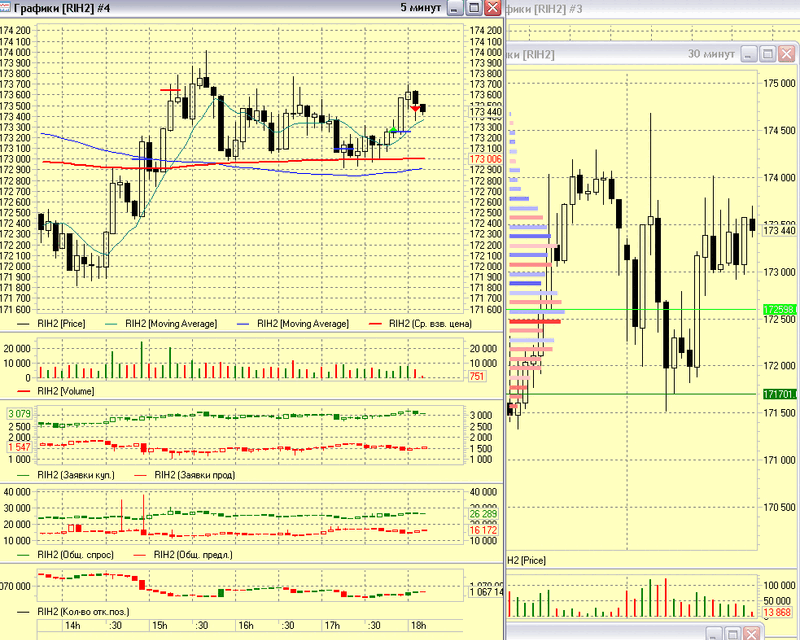This screenshot has height=640, width=800.
Task: Click the red 1 547 sell orders value
Action: point(19,447)
